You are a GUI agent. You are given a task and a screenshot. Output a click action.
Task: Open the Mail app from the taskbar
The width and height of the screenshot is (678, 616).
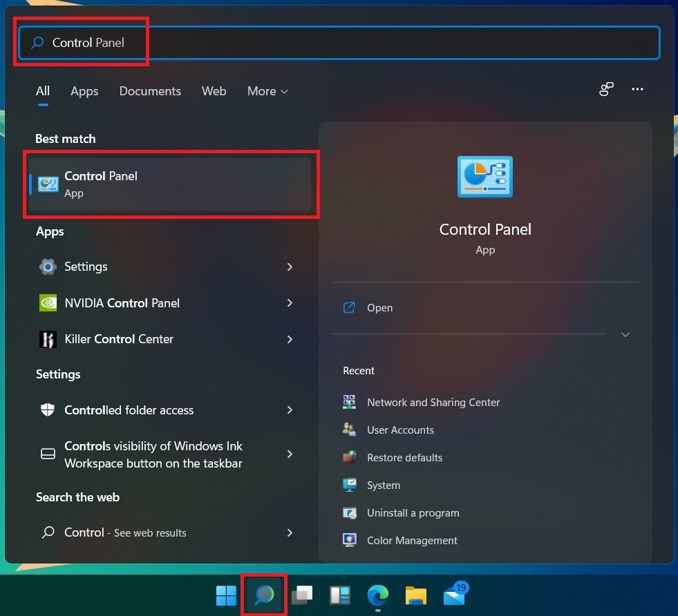pos(455,595)
